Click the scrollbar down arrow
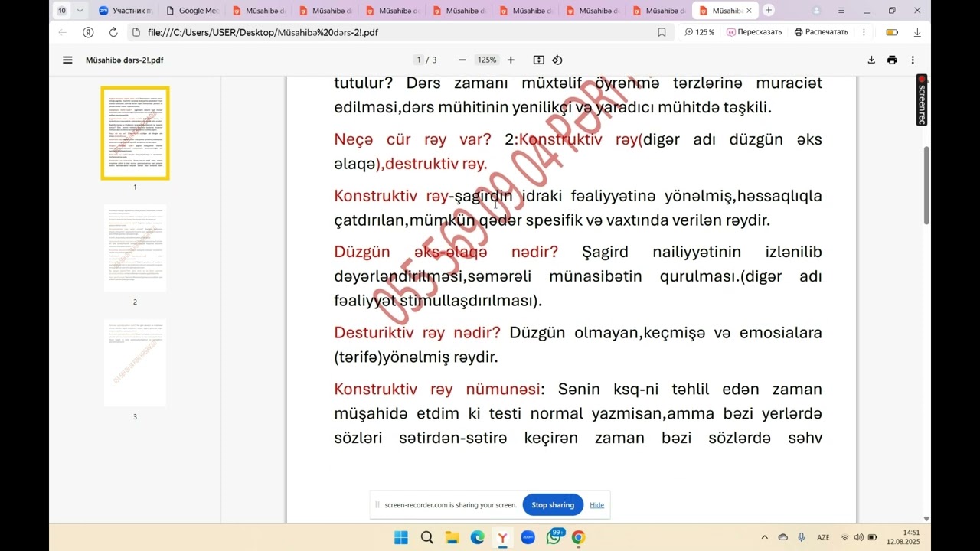 click(x=926, y=519)
